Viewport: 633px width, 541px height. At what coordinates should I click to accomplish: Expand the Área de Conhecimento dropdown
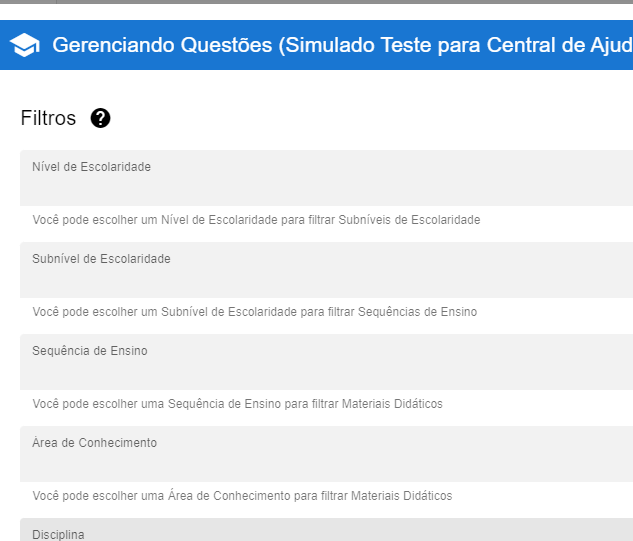(326, 456)
